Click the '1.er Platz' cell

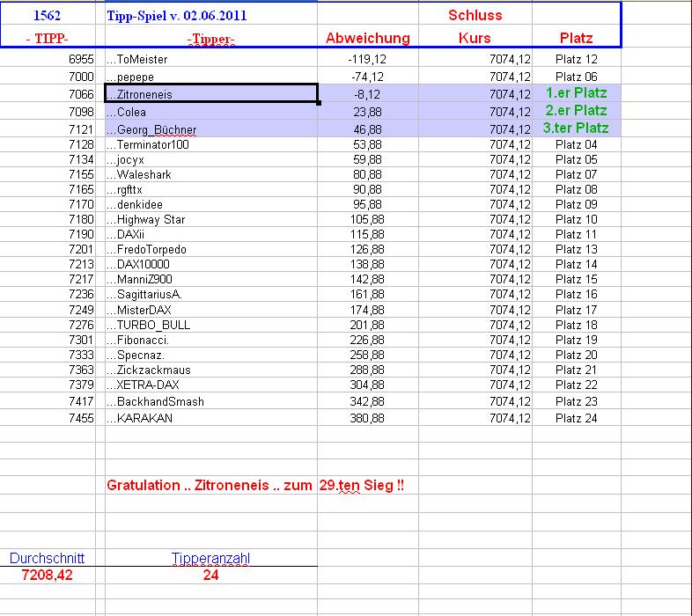pos(577,93)
